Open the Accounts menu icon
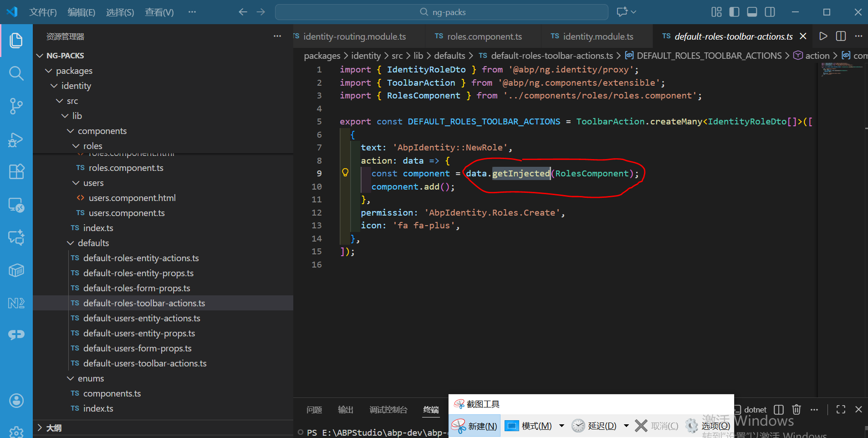This screenshot has width=868, height=438. [16, 401]
